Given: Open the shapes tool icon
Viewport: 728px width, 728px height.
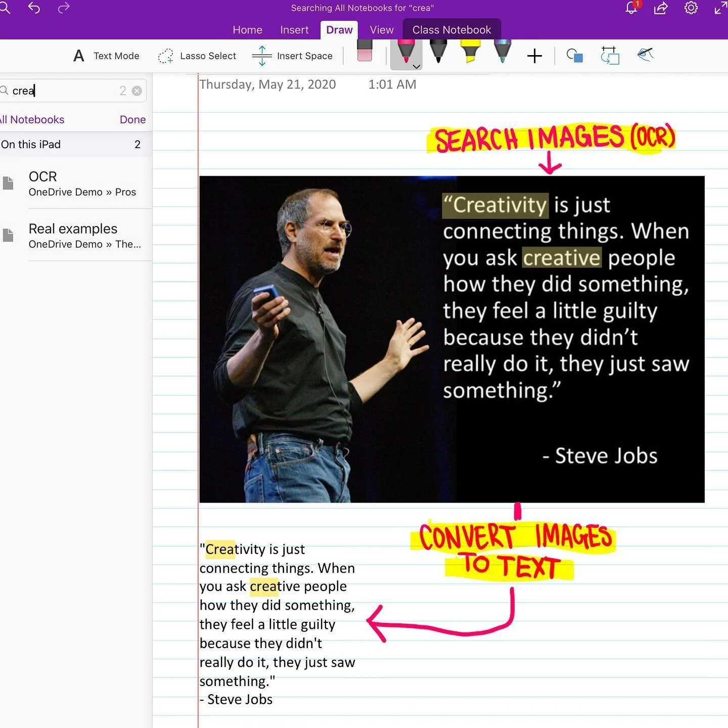Looking at the screenshot, I should [x=575, y=56].
